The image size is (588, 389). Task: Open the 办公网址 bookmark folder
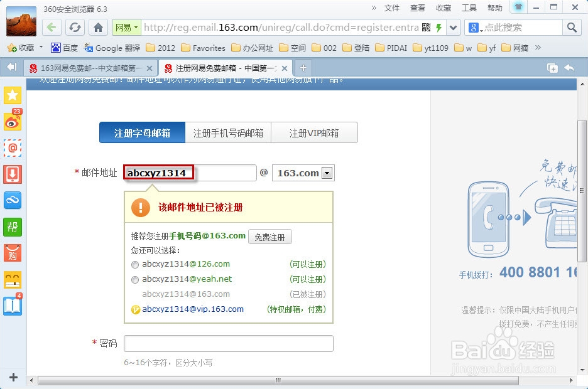tap(252, 48)
